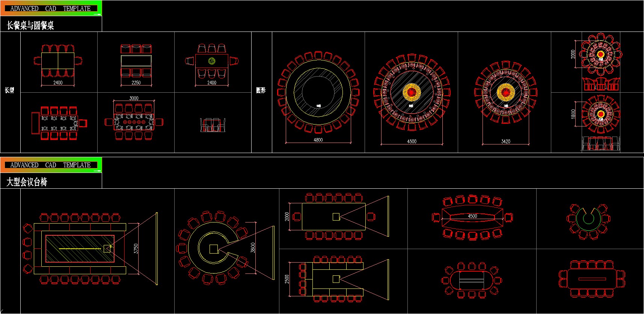Click the 2250 dimension text
644x314 pixels.
pos(136,83)
